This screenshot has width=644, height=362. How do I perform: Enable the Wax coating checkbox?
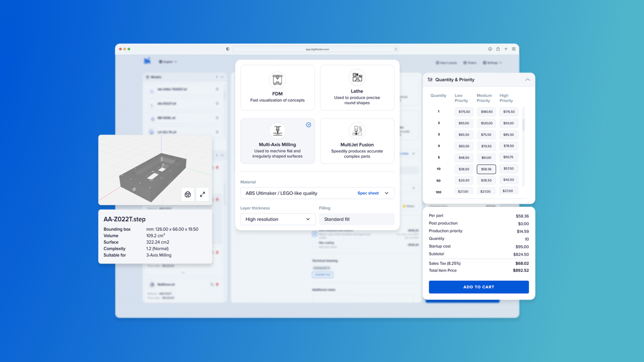tap(314, 244)
